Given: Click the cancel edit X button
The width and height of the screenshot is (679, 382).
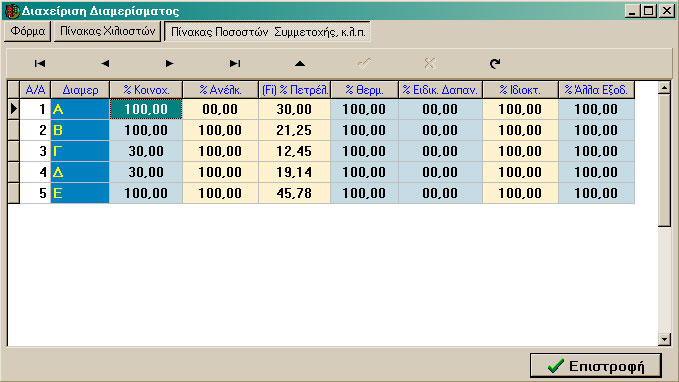Looking at the screenshot, I should [430, 64].
